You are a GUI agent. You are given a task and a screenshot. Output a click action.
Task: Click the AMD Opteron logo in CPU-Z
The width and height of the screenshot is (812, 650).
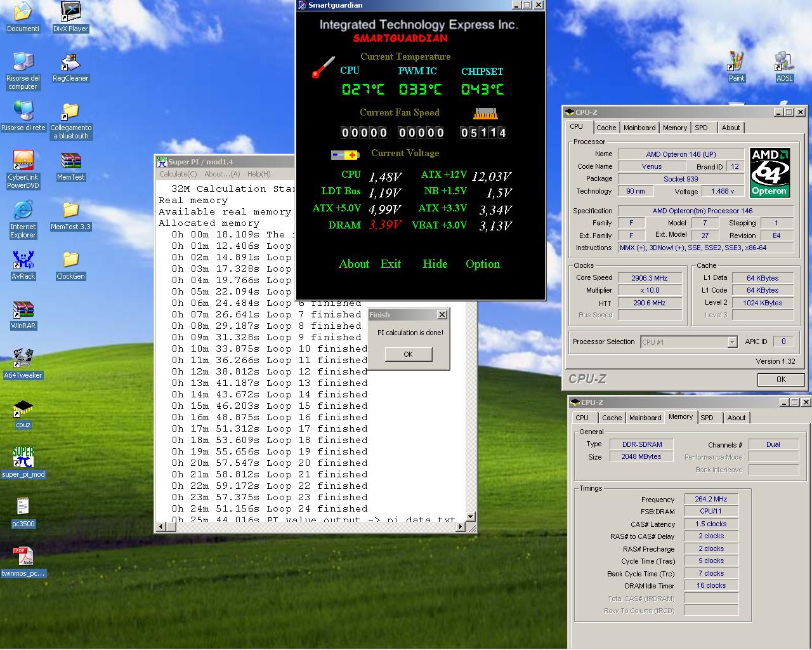tap(769, 173)
